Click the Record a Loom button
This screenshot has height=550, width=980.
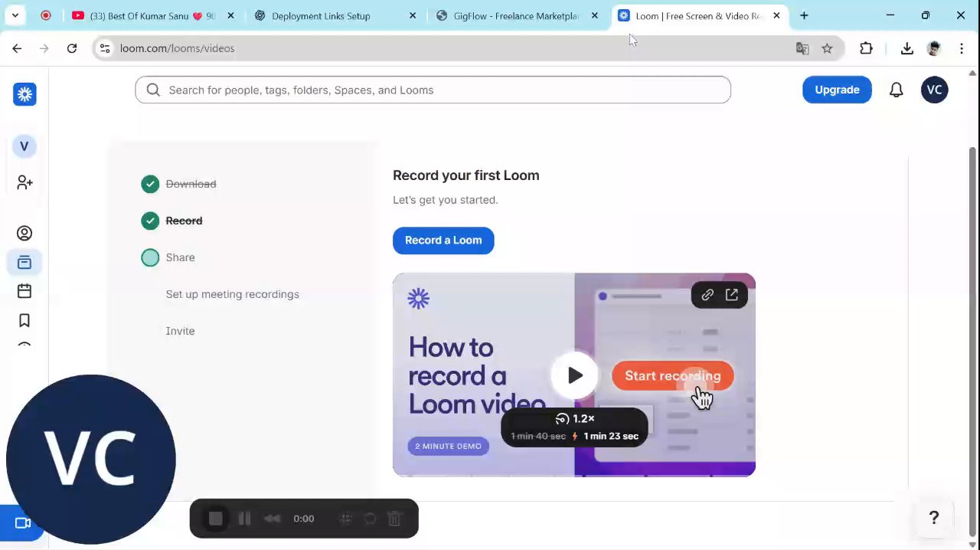(x=443, y=241)
